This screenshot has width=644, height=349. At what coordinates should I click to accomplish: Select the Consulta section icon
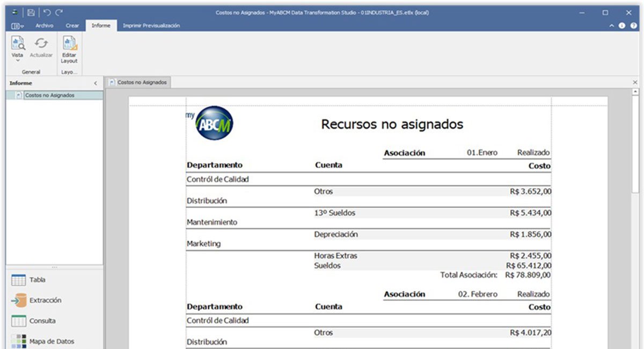(x=19, y=321)
